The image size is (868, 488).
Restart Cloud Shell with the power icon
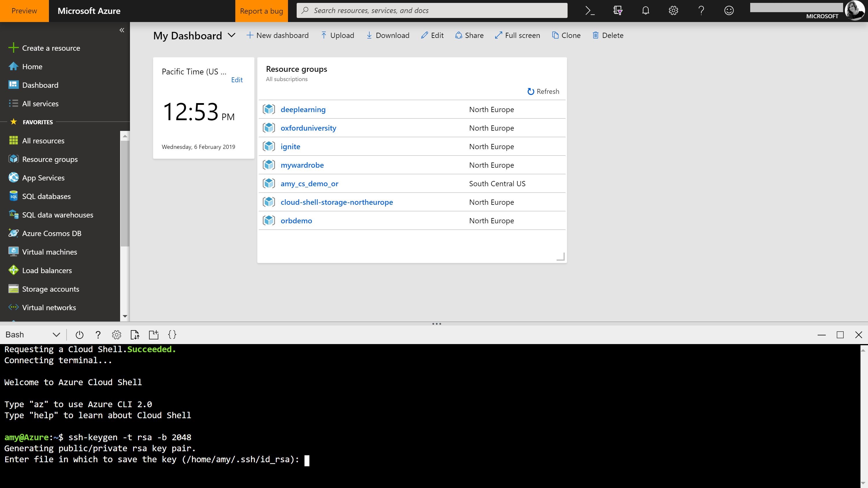pos(80,335)
